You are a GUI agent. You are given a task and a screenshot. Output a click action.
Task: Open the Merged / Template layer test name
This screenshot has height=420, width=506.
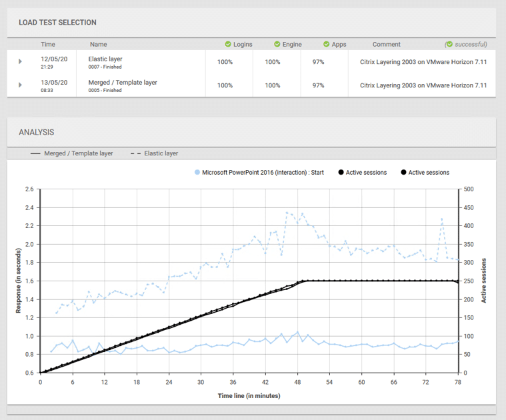(x=123, y=82)
